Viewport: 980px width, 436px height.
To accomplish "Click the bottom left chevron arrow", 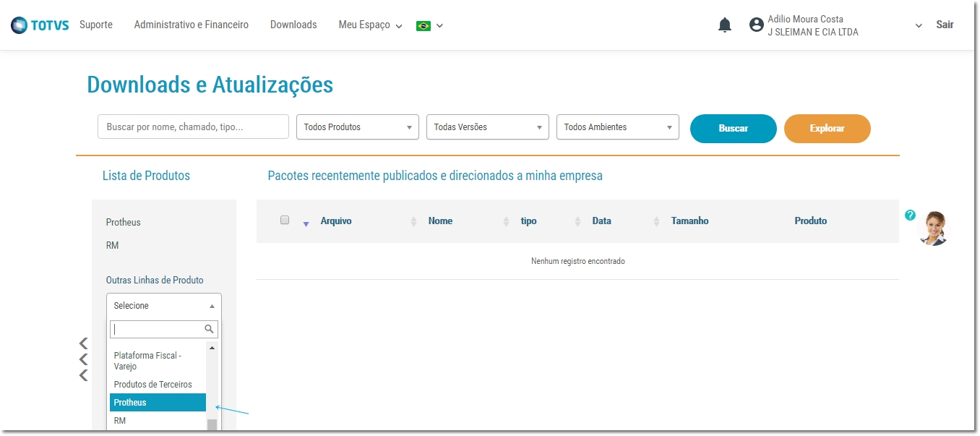I will point(84,375).
